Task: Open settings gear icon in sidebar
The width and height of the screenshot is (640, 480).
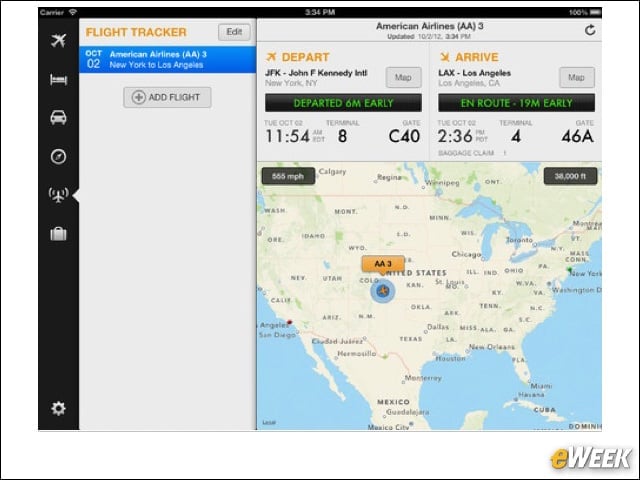Action: pyautogui.click(x=58, y=408)
